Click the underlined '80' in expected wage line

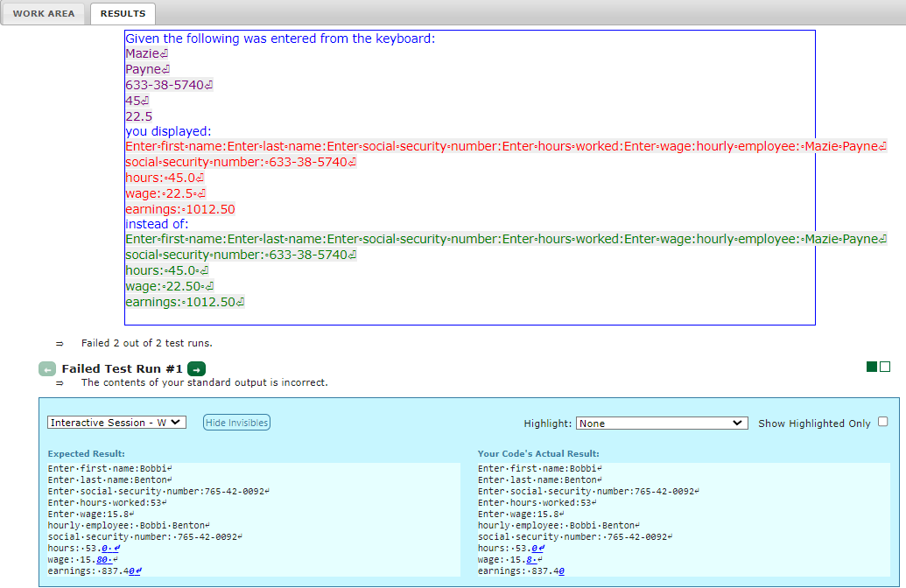[102, 561]
